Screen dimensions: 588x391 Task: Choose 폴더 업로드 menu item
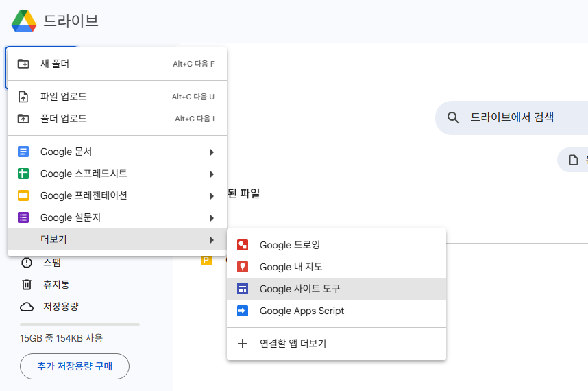tap(117, 119)
